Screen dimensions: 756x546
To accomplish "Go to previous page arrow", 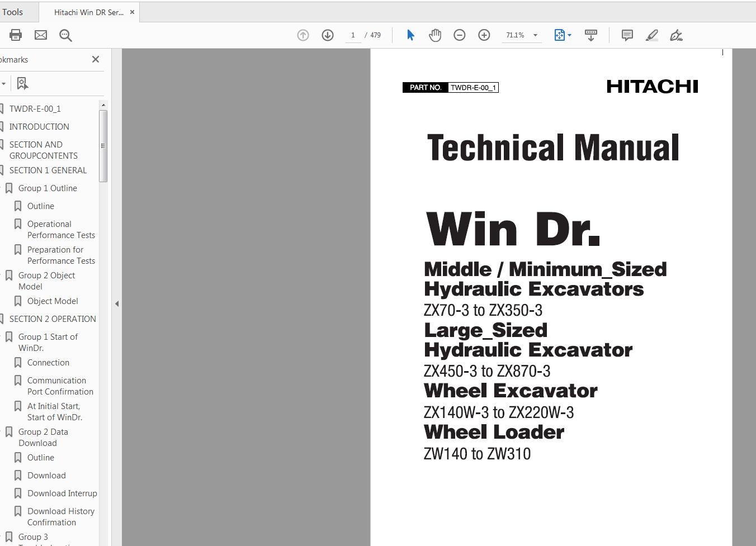I will tap(303, 35).
